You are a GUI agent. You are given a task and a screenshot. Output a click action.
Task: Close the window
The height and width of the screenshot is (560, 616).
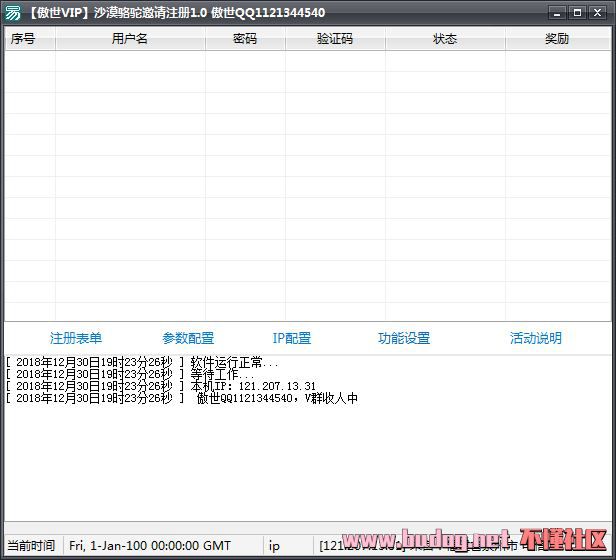598,13
